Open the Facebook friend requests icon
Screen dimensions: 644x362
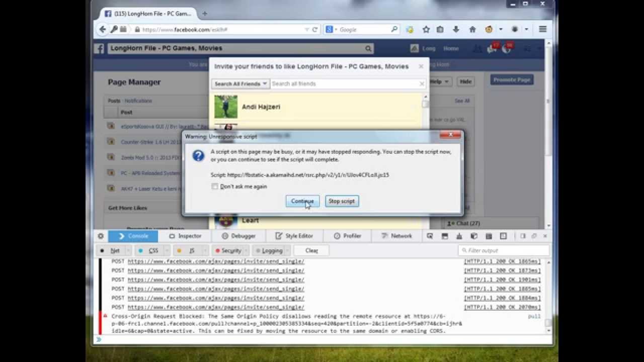(x=477, y=48)
